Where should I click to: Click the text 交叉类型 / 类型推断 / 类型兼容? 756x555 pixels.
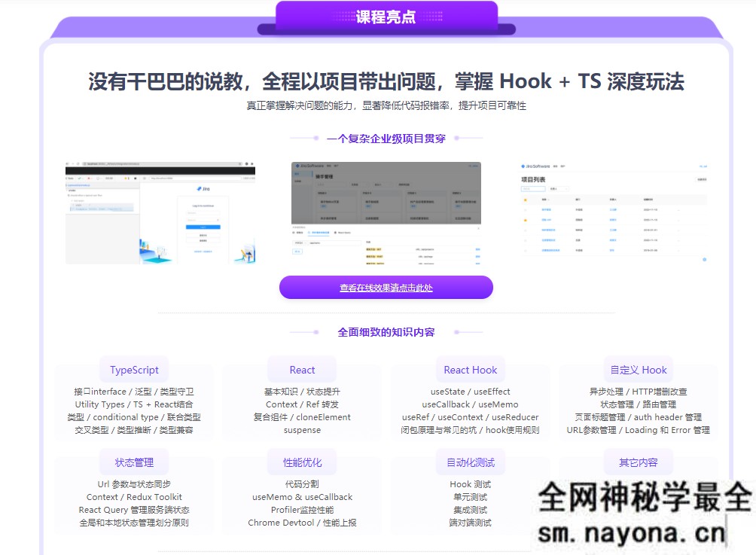[x=134, y=430]
